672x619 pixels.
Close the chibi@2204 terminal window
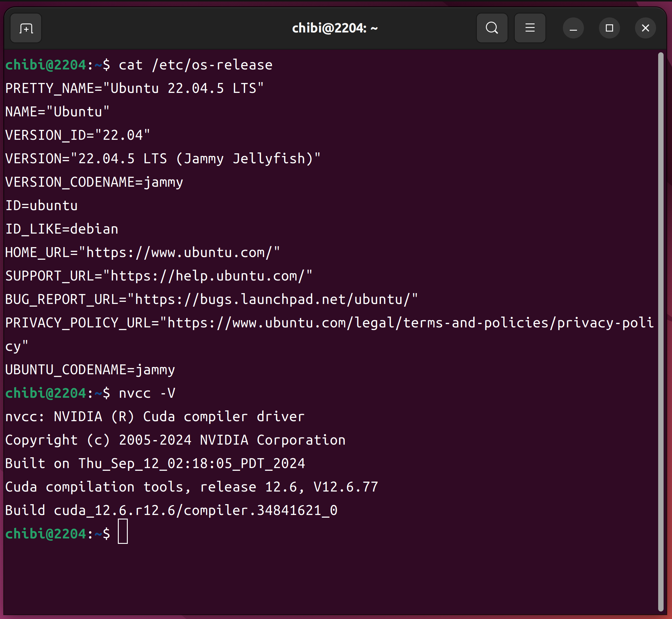tap(645, 28)
